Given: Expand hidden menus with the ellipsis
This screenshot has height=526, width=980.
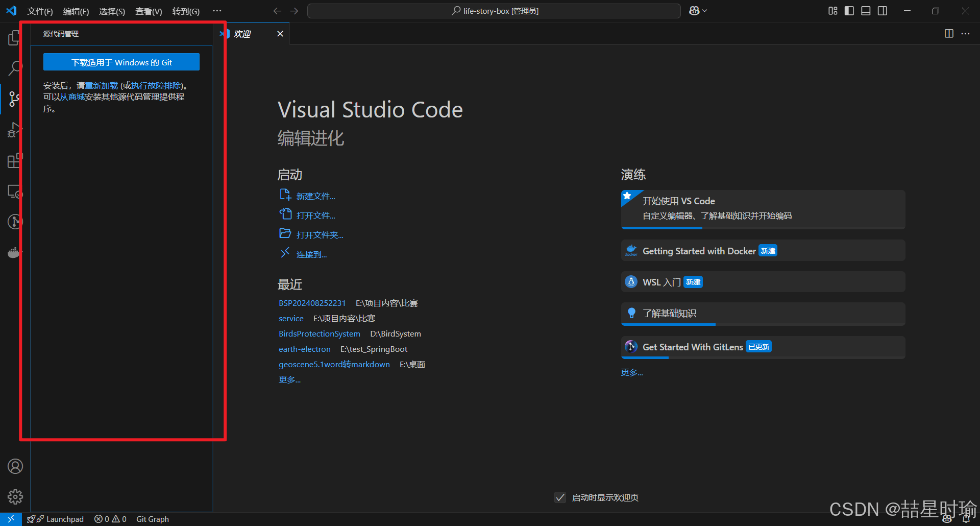Looking at the screenshot, I should [217, 11].
